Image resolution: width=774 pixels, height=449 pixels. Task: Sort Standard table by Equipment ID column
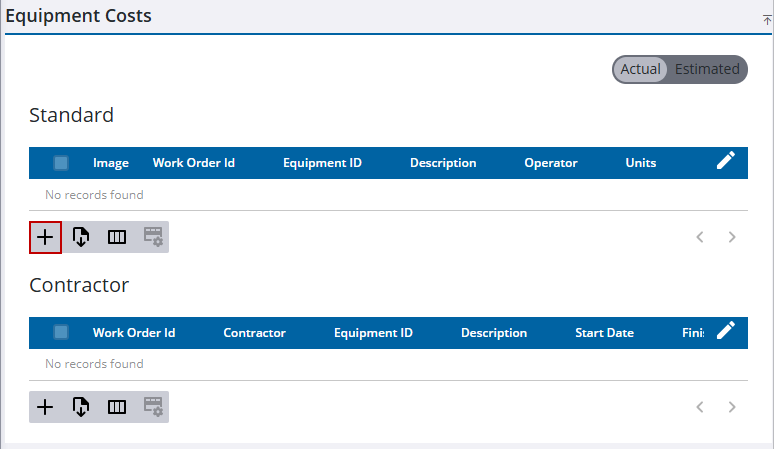(x=322, y=163)
